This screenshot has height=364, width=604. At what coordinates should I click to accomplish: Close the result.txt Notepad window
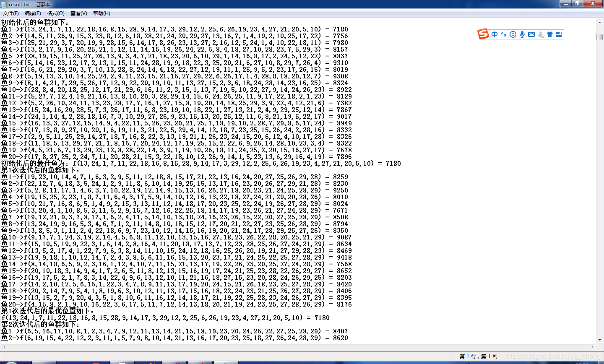pos(593,4)
